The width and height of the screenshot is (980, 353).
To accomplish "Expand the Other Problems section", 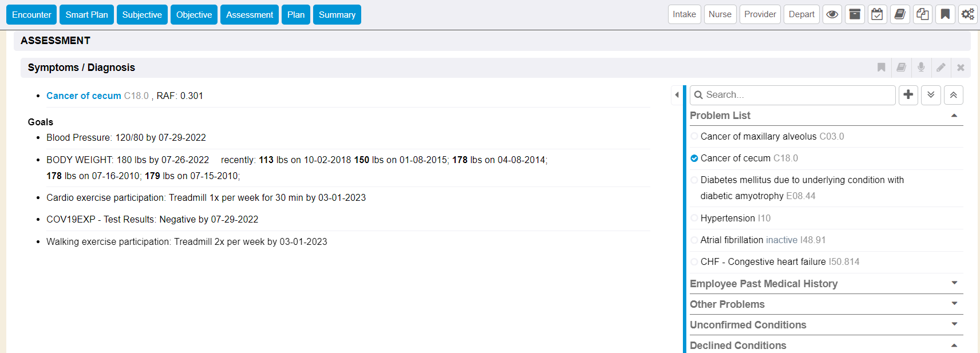I will pos(954,304).
